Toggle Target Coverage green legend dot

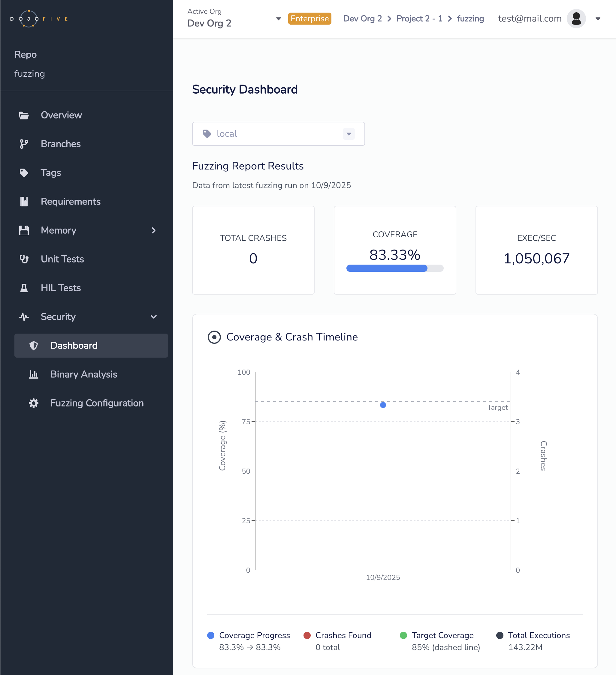pyautogui.click(x=403, y=635)
